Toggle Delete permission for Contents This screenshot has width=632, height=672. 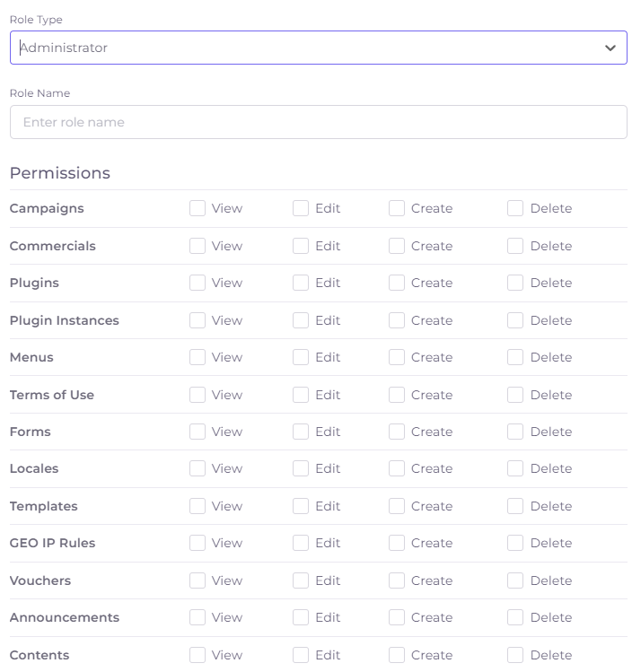coord(515,655)
